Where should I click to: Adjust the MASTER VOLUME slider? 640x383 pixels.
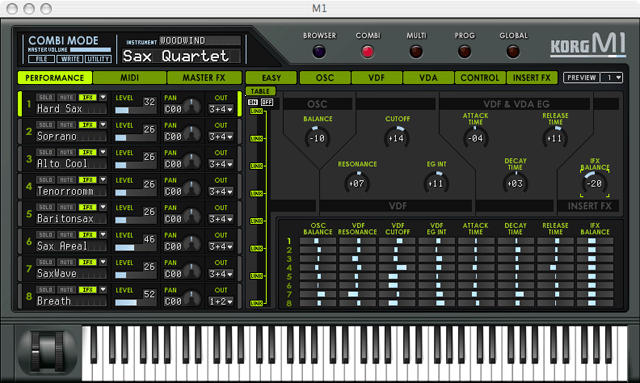coord(90,50)
